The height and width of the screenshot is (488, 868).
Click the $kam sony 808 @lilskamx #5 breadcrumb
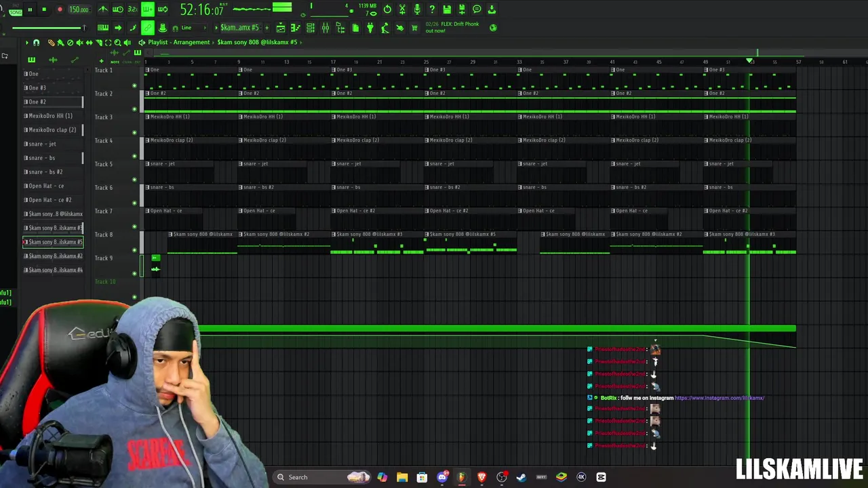257,42
